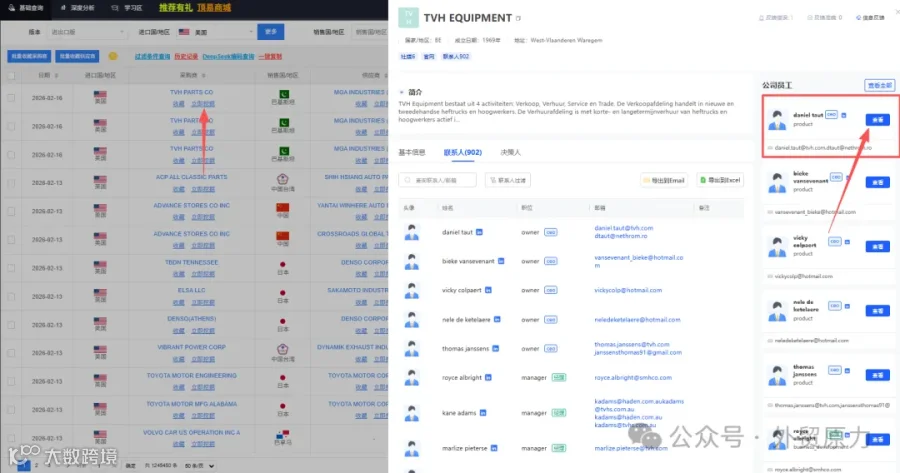Click Pakistan flag in first TVH PARTS CO row
The height and width of the screenshot is (473, 900).
point(283,94)
